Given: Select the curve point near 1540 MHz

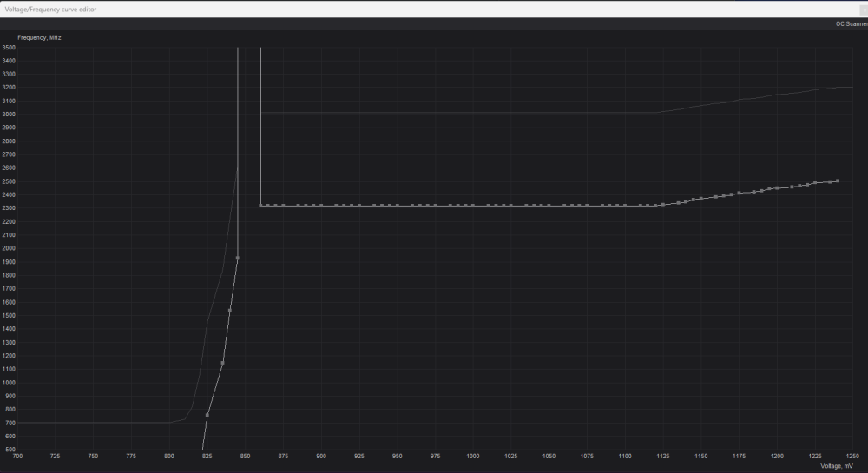Looking at the screenshot, I should (230, 311).
